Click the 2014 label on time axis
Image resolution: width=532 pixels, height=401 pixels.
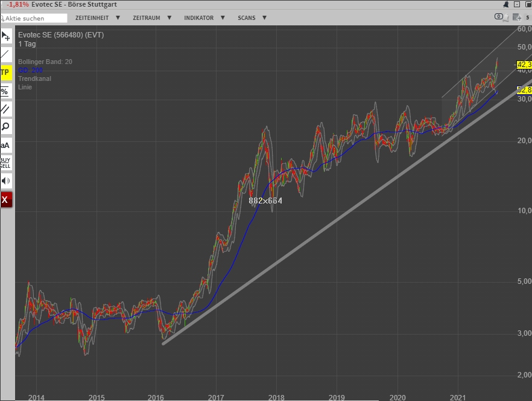tap(36, 397)
